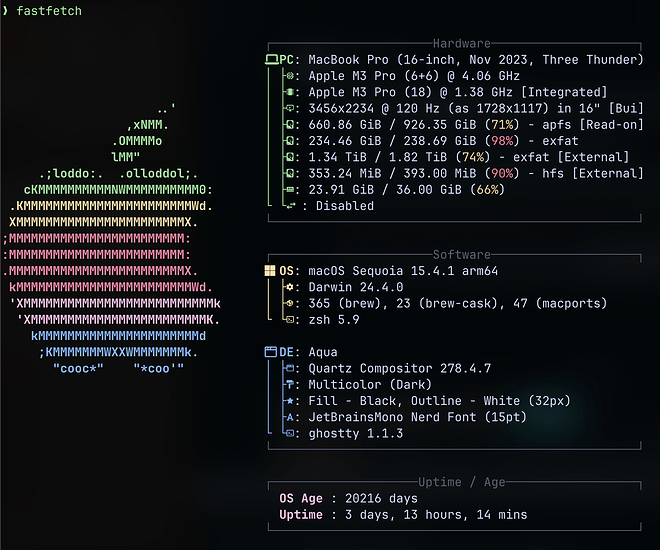Click the packages icon beside 365 (brew)
The width and height of the screenshot is (660, 550).
(290, 303)
